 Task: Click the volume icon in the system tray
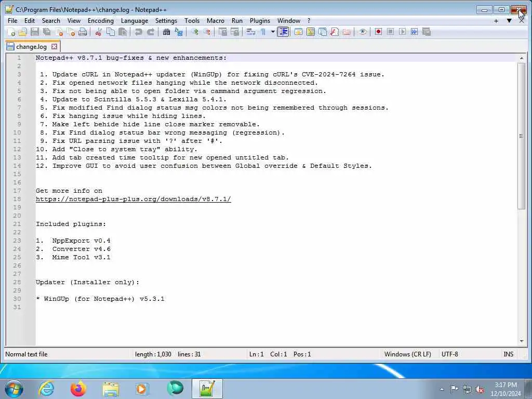coord(480,389)
